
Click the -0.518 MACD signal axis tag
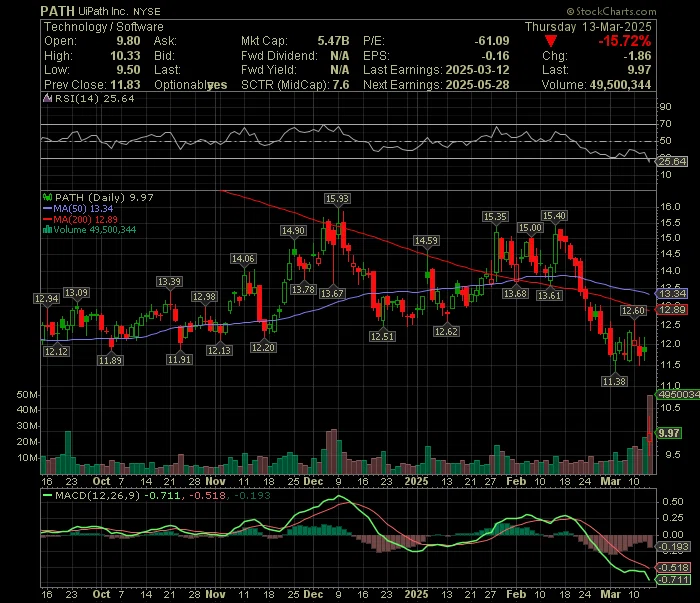[x=672, y=568]
